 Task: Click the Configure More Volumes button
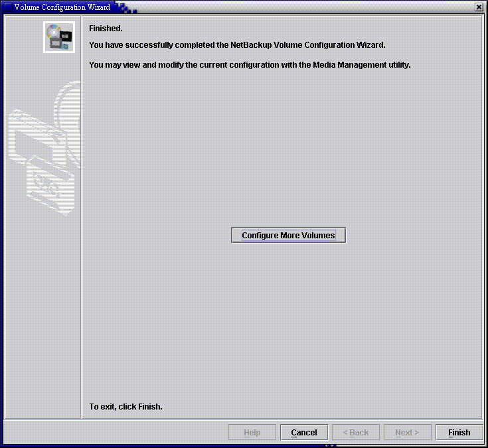[x=288, y=235]
